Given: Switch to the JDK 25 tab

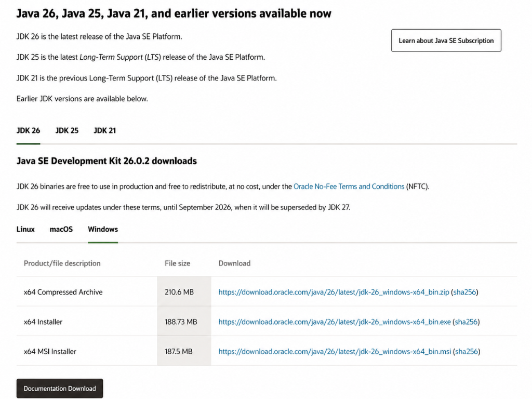Looking at the screenshot, I should point(67,130).
